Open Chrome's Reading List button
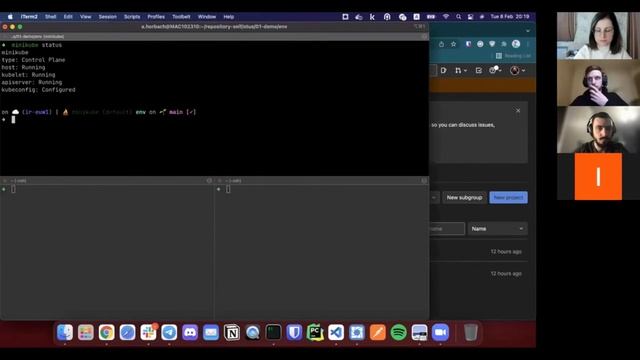The image size is (640, 360). pyautogui.click(x=513, y=56)
